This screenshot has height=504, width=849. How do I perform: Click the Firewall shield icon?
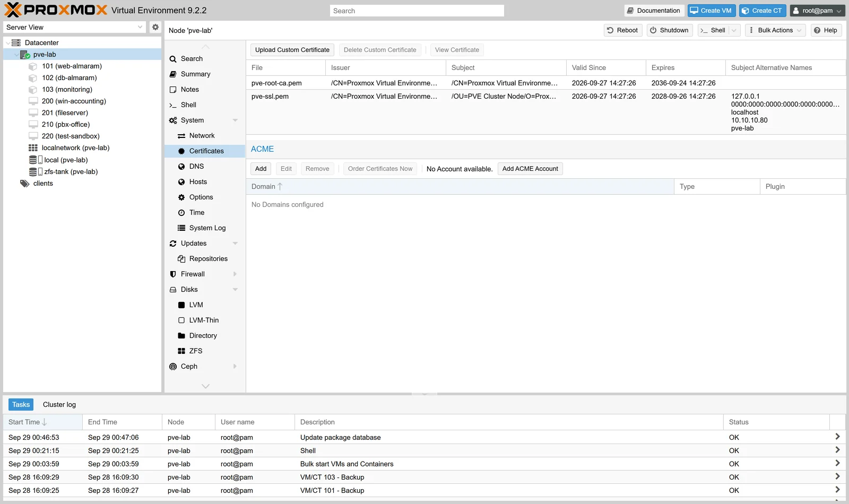173,274
